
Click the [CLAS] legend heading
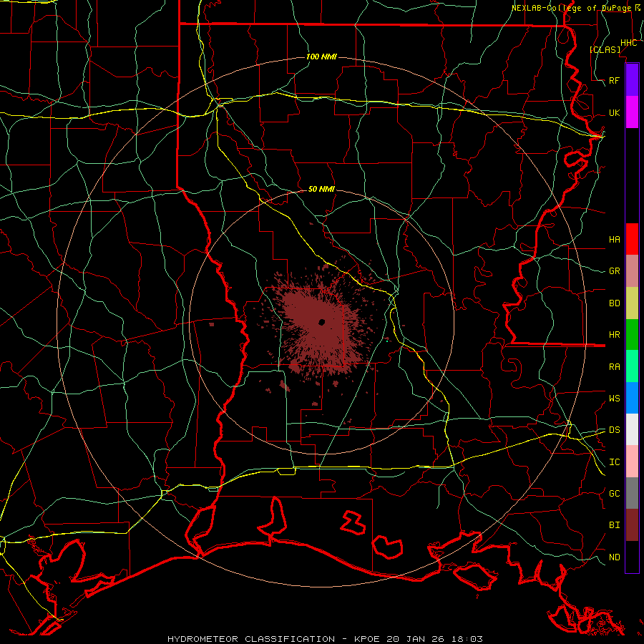coord(605,49)
